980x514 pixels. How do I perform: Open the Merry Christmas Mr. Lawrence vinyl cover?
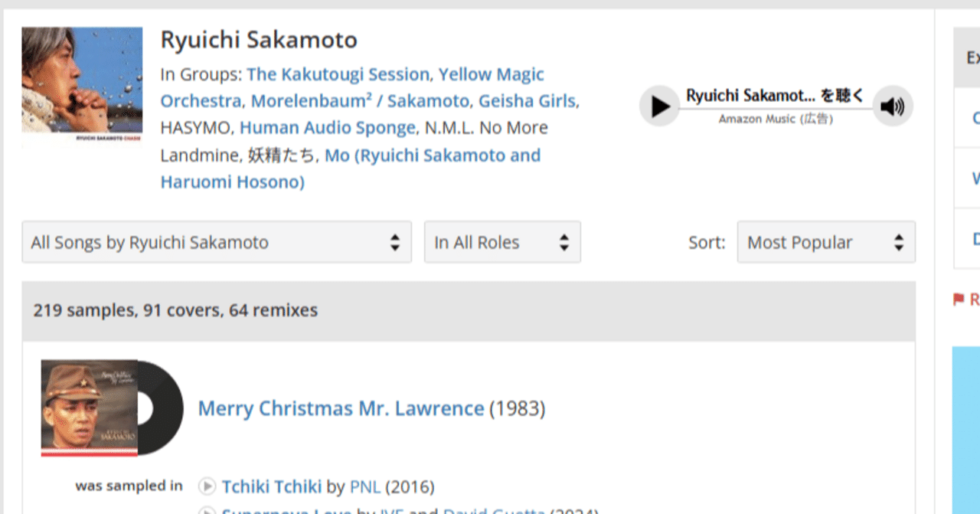coord(112,408)
